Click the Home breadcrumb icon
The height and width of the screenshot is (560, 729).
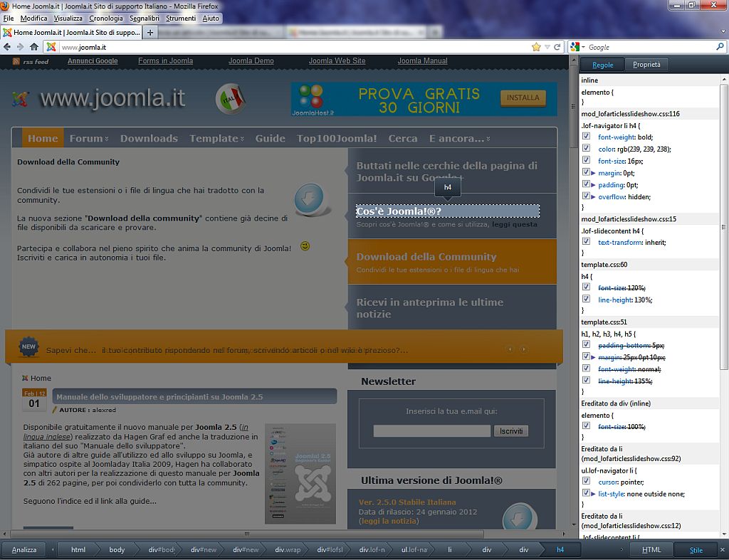pyautogui.click(x=25, y=379)
